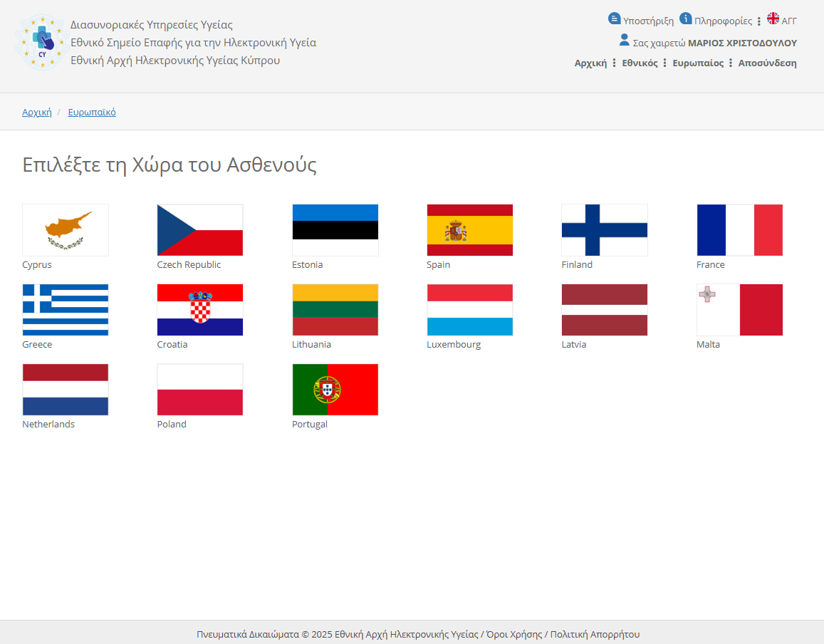Pick the Estonia flag
The image size is (824, 644).
click(335, 230)
